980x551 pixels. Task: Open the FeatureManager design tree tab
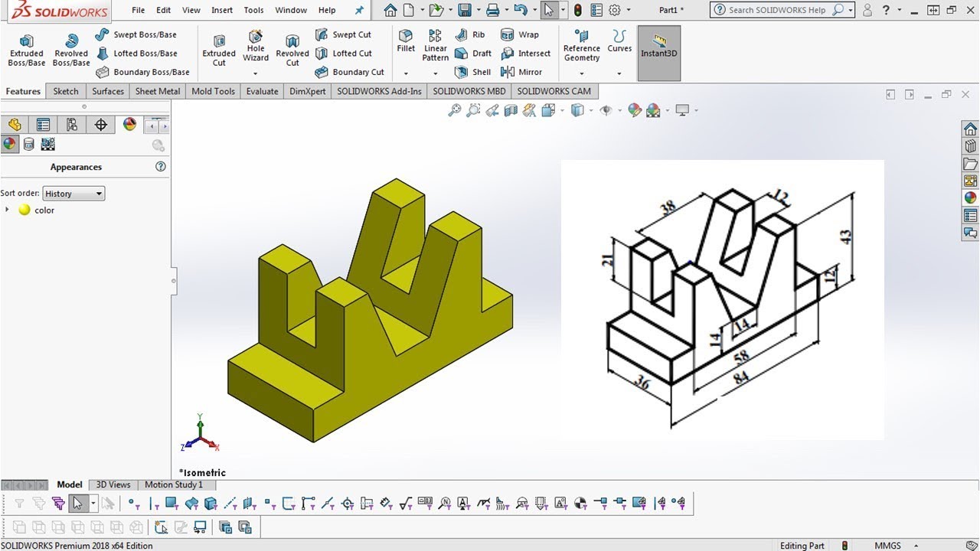click(15, 125)
